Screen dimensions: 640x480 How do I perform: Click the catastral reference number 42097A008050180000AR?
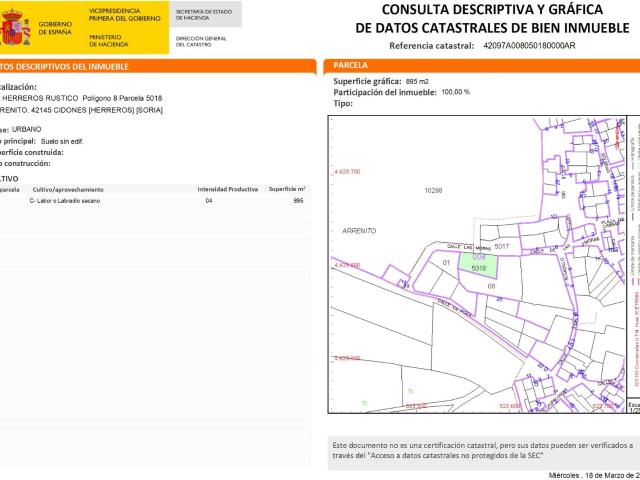pos(529,46)
